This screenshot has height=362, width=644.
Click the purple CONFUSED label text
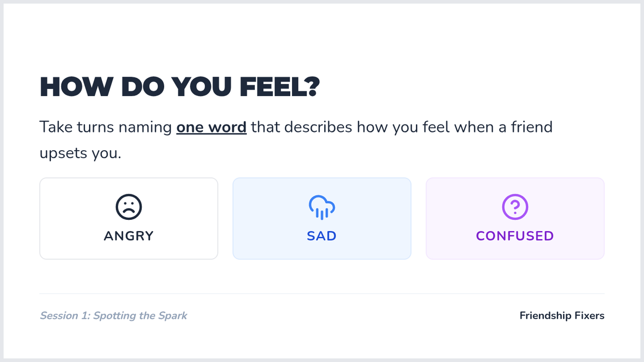click(515, 236)
